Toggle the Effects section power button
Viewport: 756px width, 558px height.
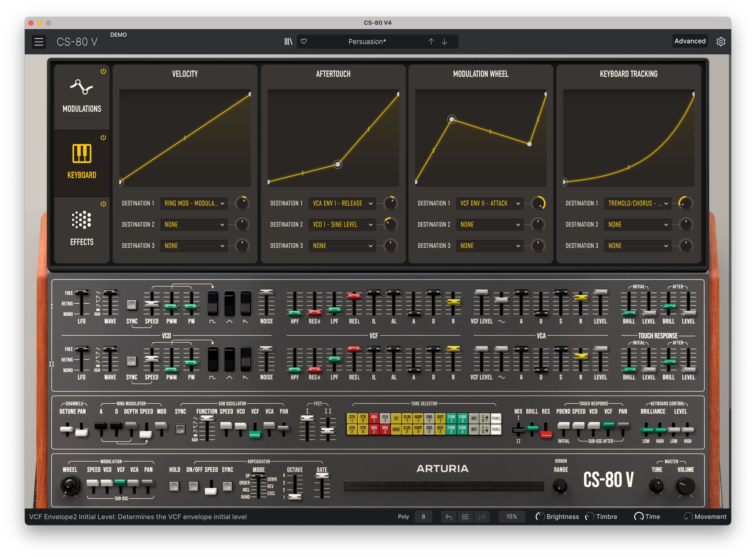point(103,204)
